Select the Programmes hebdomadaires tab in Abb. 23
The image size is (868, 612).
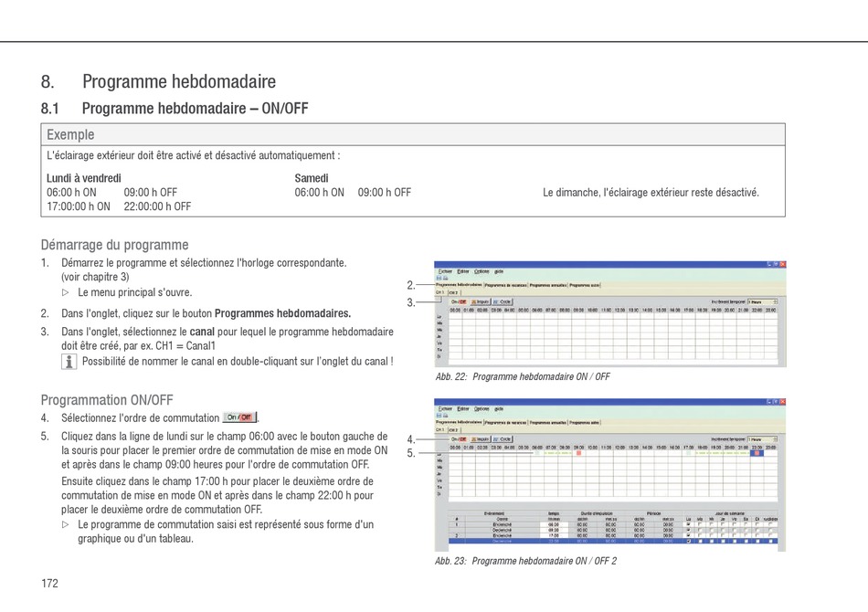[x=459, y=422]
